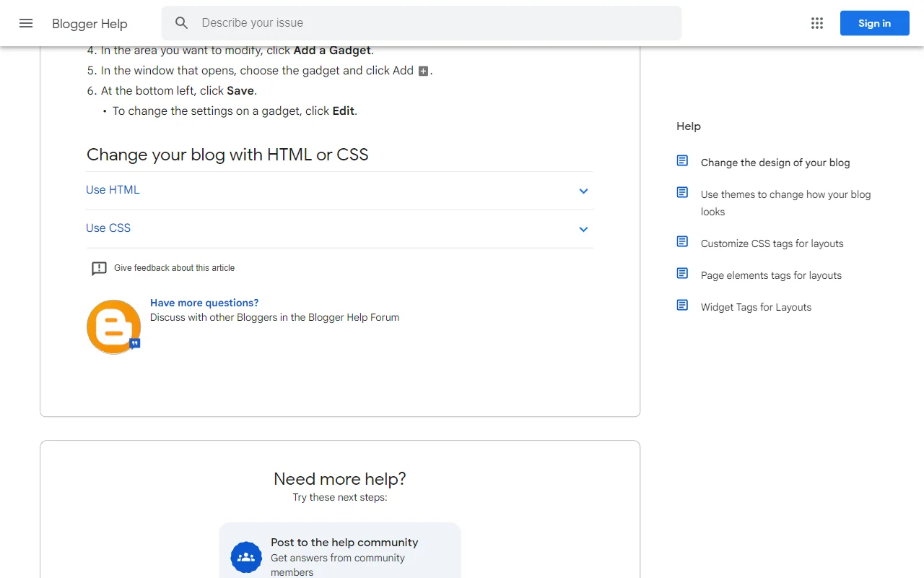Click the Try these next steps text
This screenshot has height=578, width=924.
tap(340, 497)
